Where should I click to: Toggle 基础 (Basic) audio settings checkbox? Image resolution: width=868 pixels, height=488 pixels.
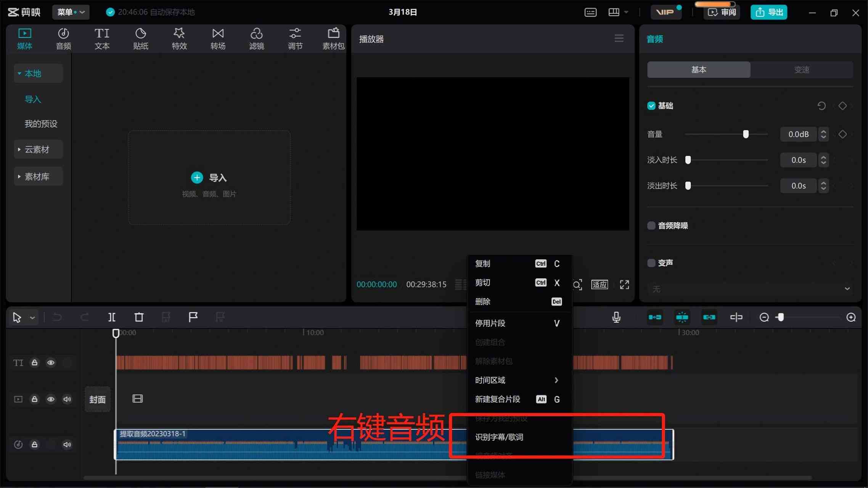tap(651, 106)
